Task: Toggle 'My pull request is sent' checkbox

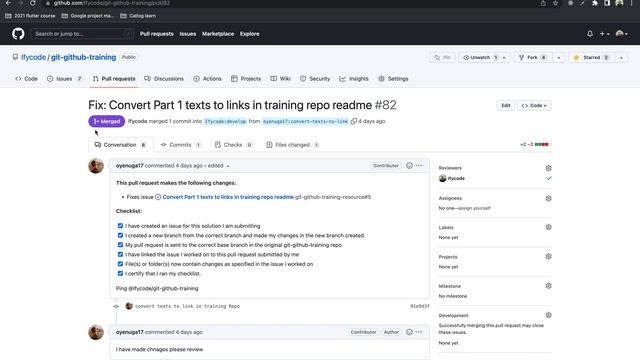Action: [120, 245]
